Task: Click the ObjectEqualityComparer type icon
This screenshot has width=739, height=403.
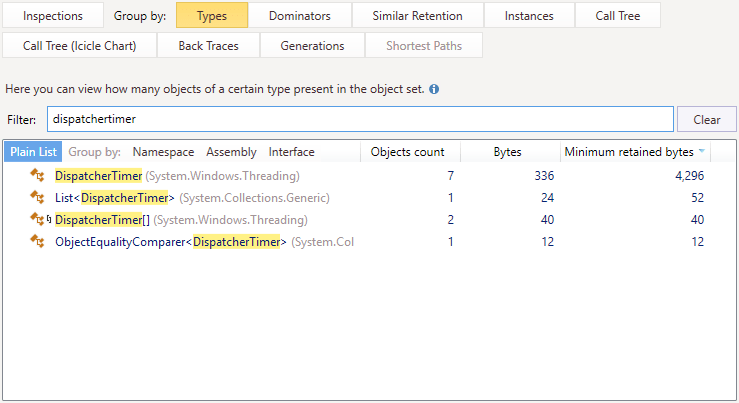Action: tap(38, 242)
